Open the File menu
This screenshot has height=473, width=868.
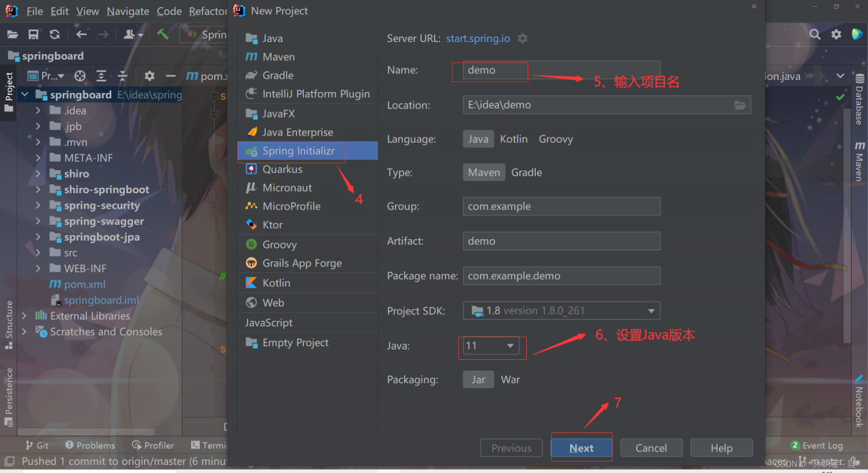pos(35,11)
